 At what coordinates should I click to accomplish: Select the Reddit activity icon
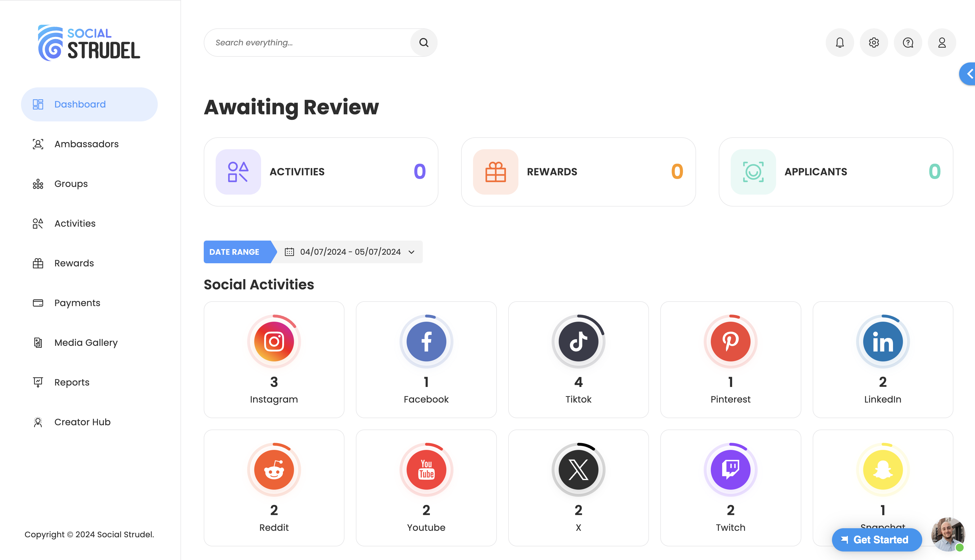tap(274, 470)
